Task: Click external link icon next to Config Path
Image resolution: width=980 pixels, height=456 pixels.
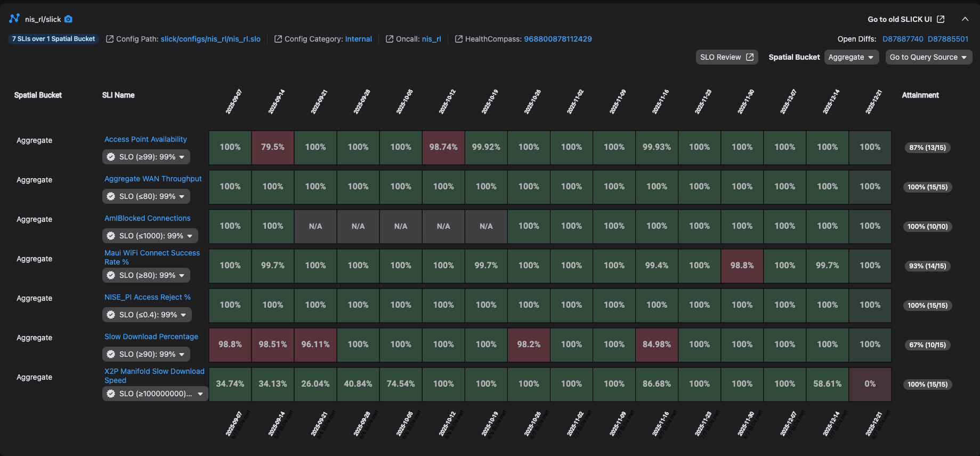Action: 110,39
